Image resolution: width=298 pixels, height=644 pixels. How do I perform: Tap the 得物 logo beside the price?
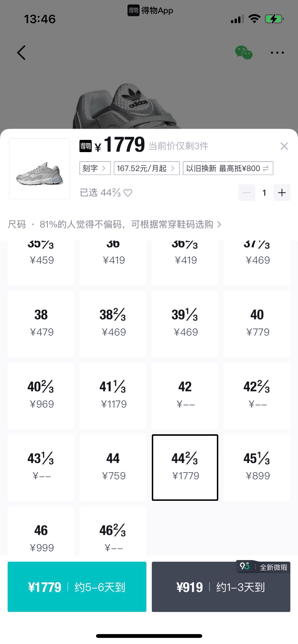pos(86,146)
